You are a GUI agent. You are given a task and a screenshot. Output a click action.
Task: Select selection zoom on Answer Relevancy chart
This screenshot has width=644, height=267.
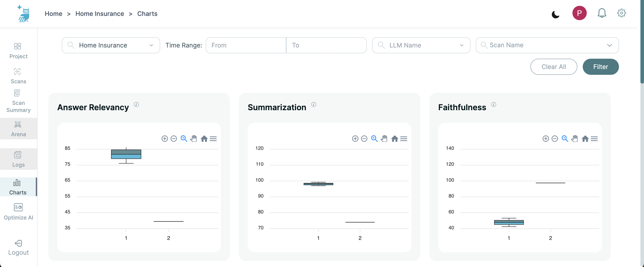(x=184, y=139)
